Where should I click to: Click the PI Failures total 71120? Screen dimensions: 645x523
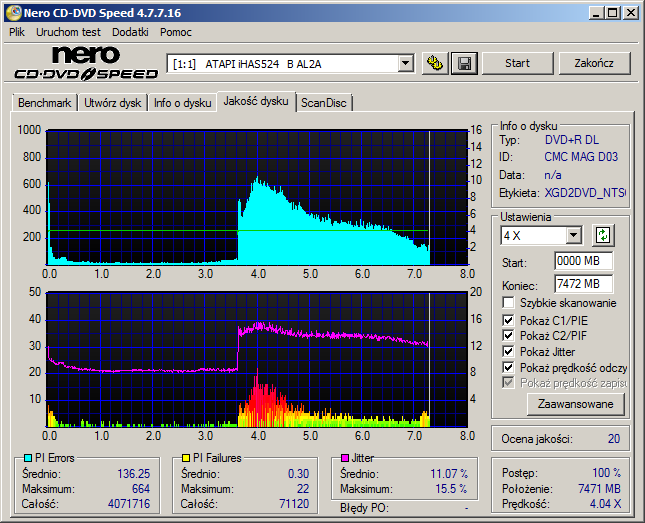click(294, 504)
